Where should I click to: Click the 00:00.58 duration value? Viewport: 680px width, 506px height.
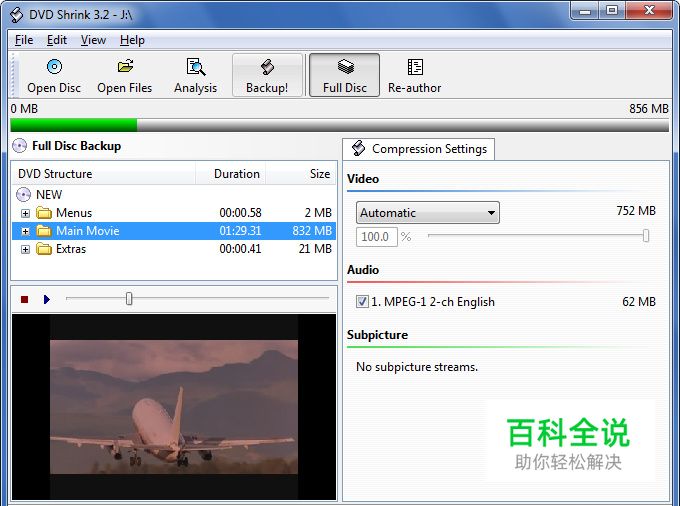240,213
